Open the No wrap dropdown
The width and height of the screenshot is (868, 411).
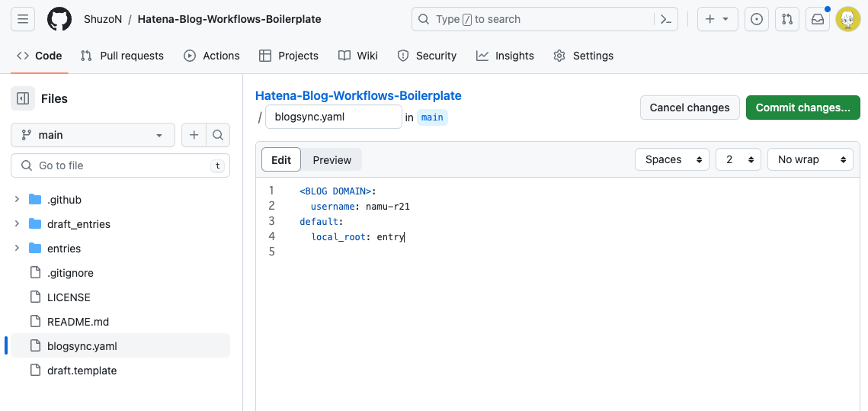810,159
